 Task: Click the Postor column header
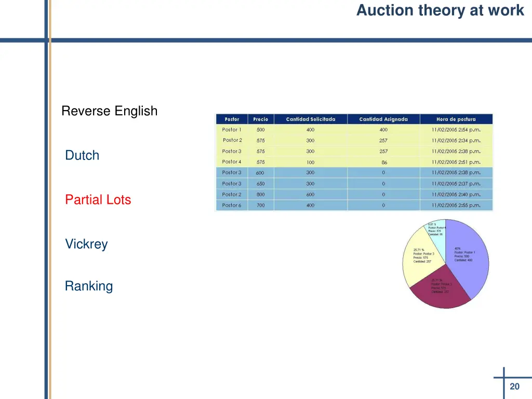(232, 119)
